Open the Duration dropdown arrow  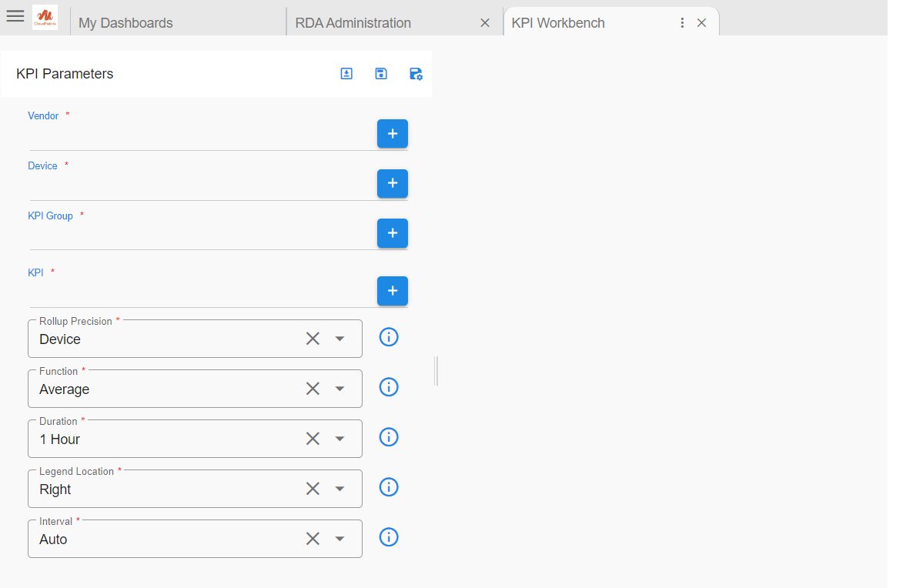(339, 439)
